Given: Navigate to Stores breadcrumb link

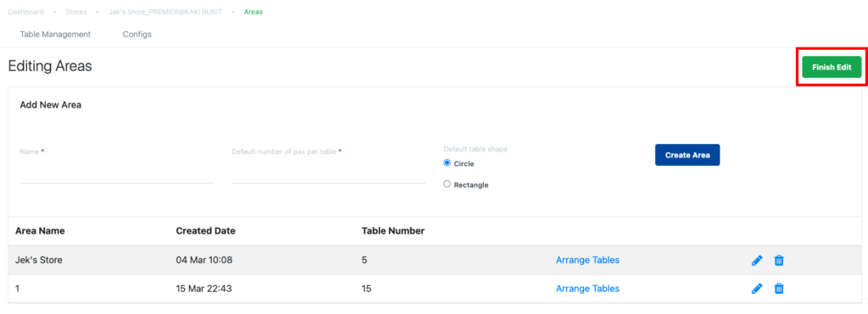Looking at the screenshot, I should (x=76, y=12).
